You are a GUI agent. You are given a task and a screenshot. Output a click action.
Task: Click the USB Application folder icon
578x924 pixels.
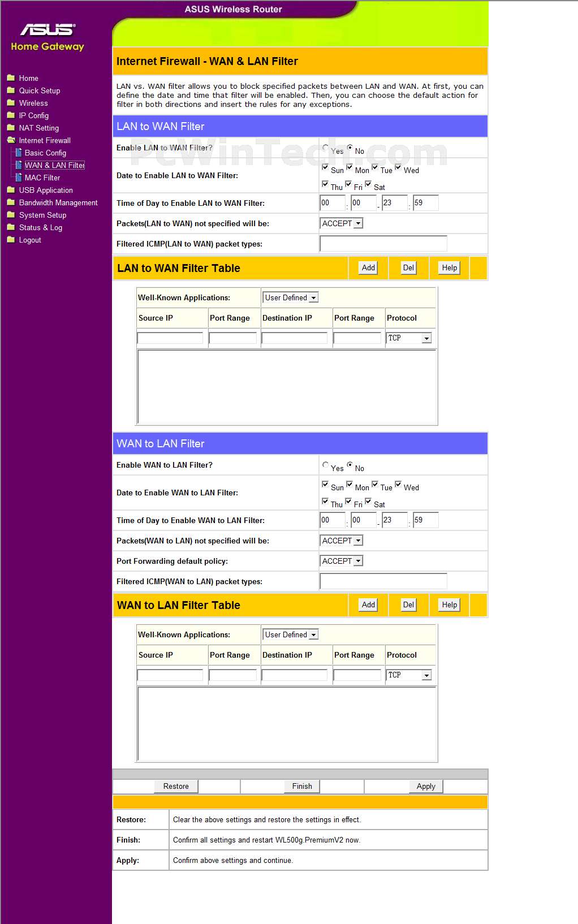11,190
